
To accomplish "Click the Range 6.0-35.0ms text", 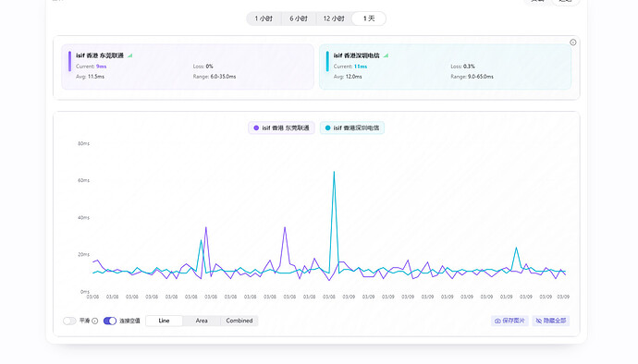I will [x=215, y=77].
